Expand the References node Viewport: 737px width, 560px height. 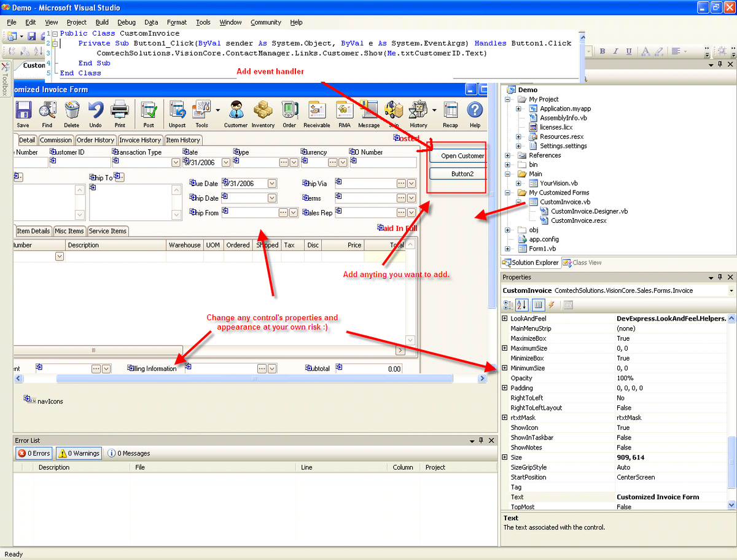pos(508,155)
